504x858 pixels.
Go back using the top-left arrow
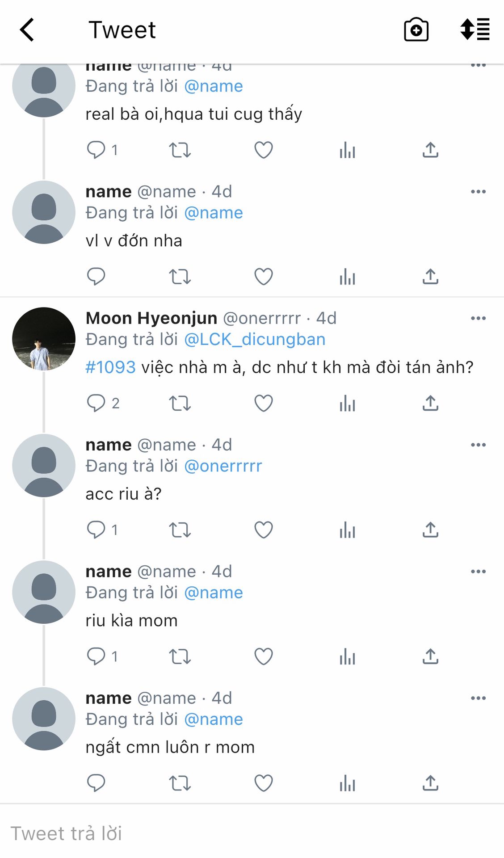click(x=27, y=30)
